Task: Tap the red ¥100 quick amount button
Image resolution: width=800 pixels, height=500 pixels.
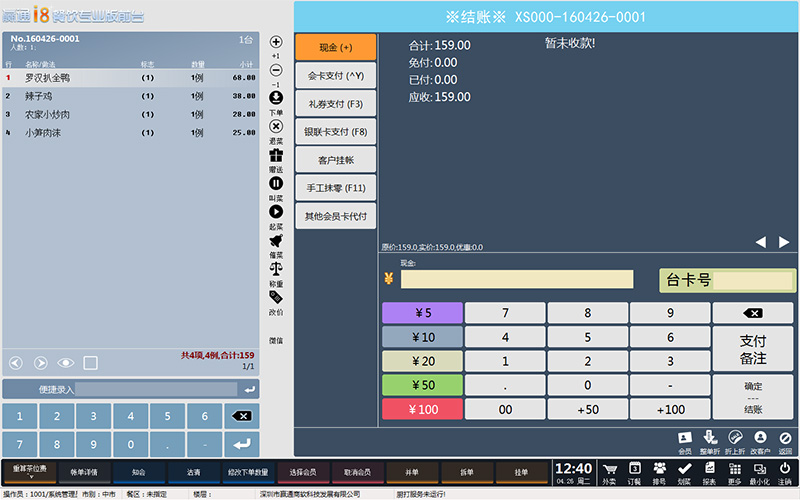Action: (422, 409)
